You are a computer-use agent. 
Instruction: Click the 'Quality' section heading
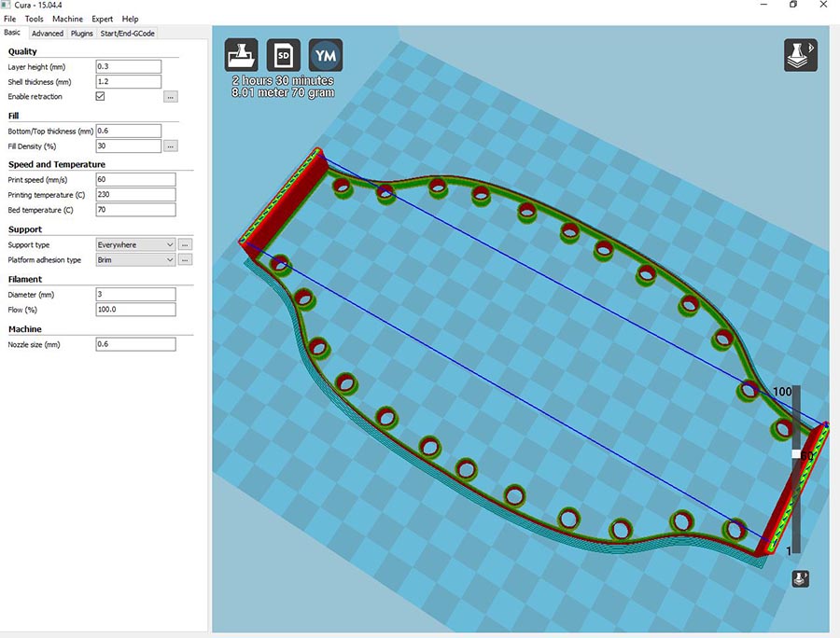click(22, 51)
